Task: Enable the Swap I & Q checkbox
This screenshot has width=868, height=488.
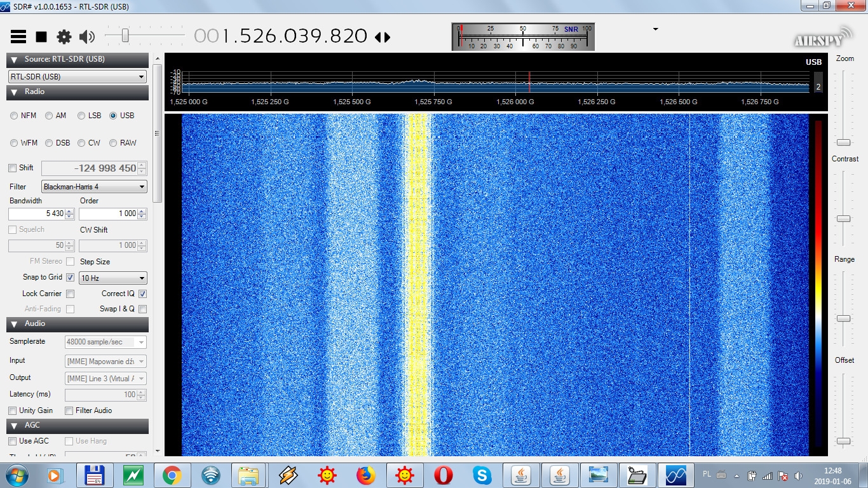Action: [x=142, y=309]
